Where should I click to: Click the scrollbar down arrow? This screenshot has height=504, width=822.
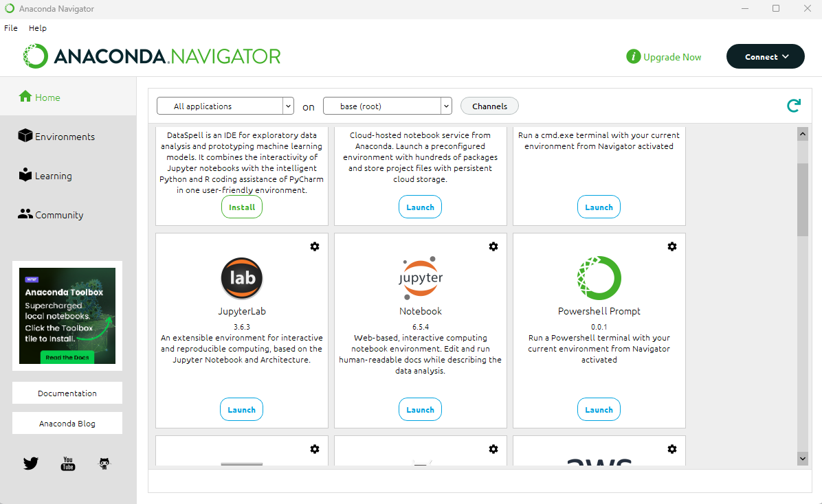click(803, 459)
